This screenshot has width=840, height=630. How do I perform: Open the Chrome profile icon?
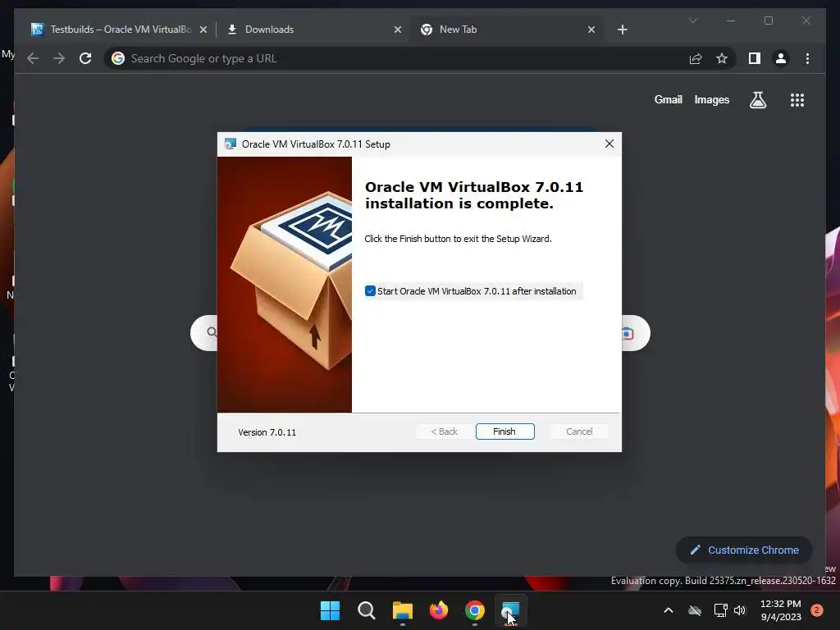781,58
